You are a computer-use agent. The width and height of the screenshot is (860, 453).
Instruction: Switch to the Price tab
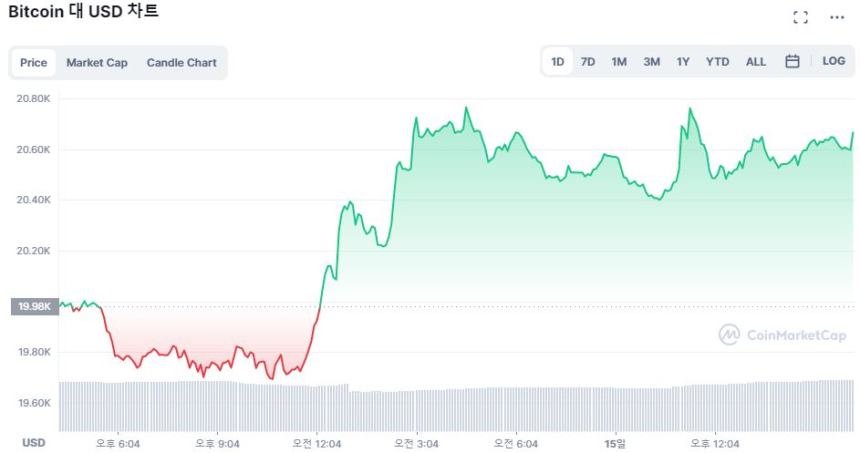tap(34, 63)
